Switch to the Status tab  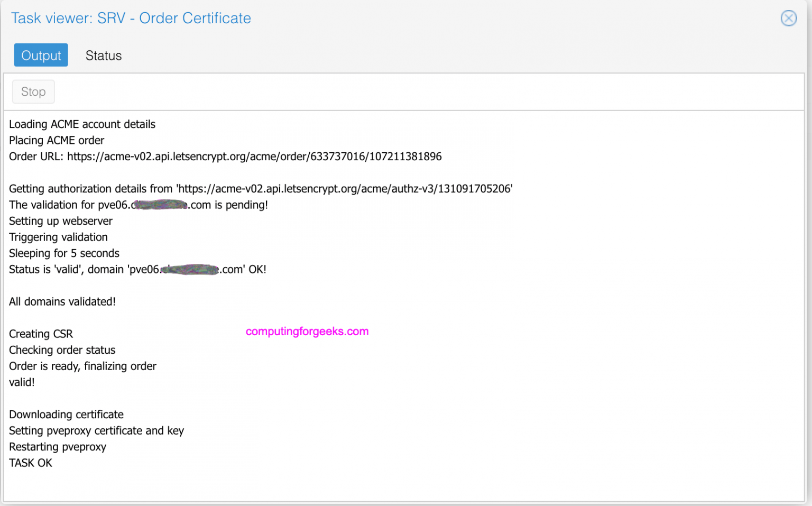pos(104,56)
